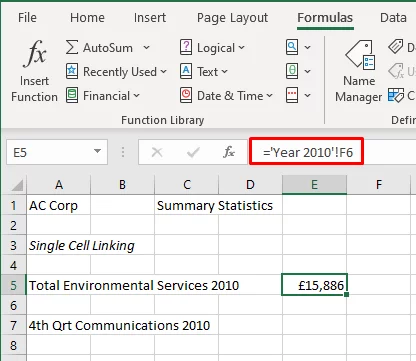
Task: Click cell E5 showing £15,886
Action: (314, 285)
